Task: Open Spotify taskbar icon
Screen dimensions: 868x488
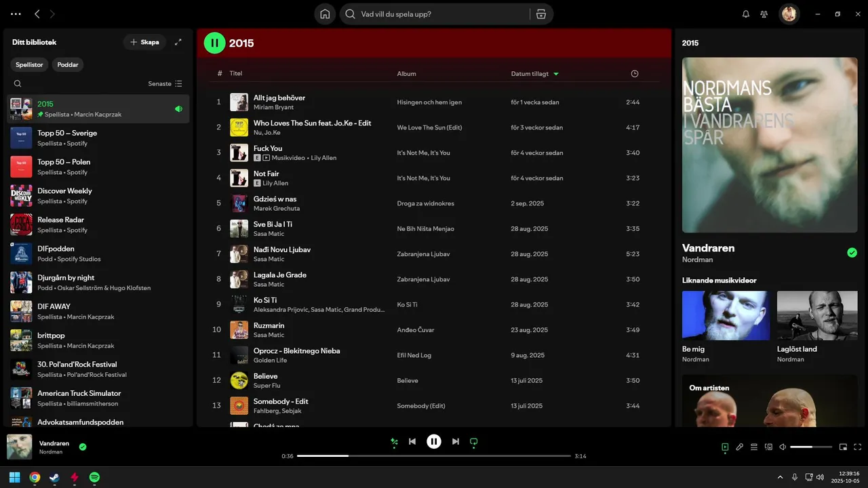Action: pyautogui.click(x=95, y=477)
